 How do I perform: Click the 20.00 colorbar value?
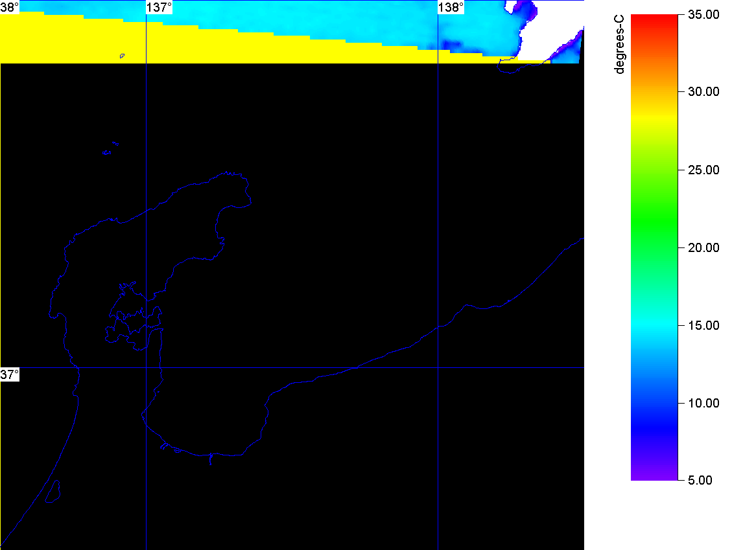tap(703, 247)
